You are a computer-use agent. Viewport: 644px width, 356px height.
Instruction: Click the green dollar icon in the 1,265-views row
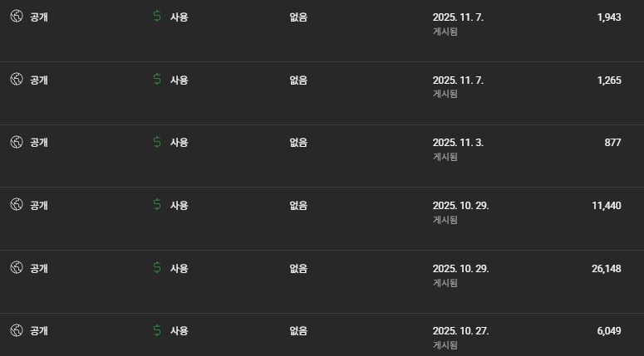click(157, 80)
